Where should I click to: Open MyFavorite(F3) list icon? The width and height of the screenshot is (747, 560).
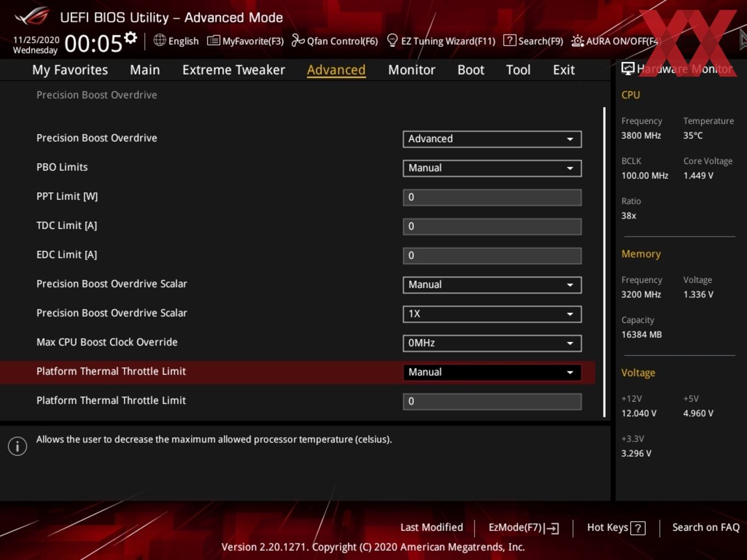click(213, 41)
